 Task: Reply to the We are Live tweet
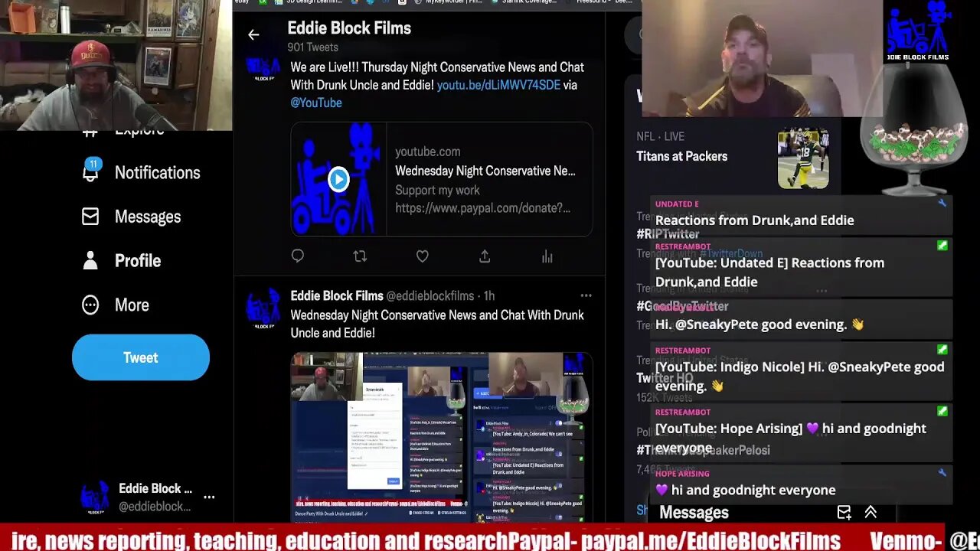point(298,256)
